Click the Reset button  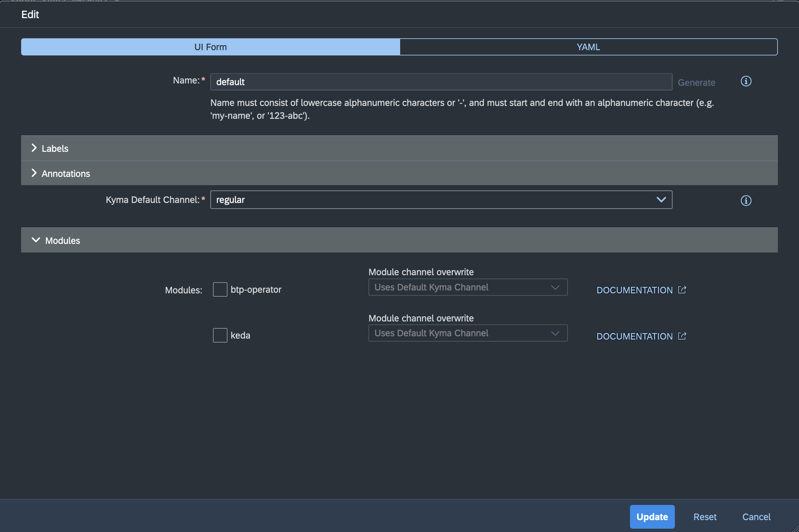pyautogui.click(x=704, y=516)
